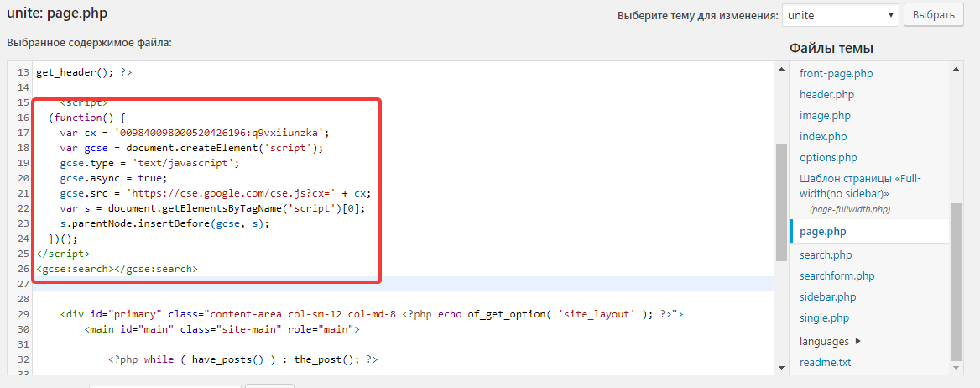Screen dimensions: 980x388
Task: Open options.php theme file
Action: 828,157
